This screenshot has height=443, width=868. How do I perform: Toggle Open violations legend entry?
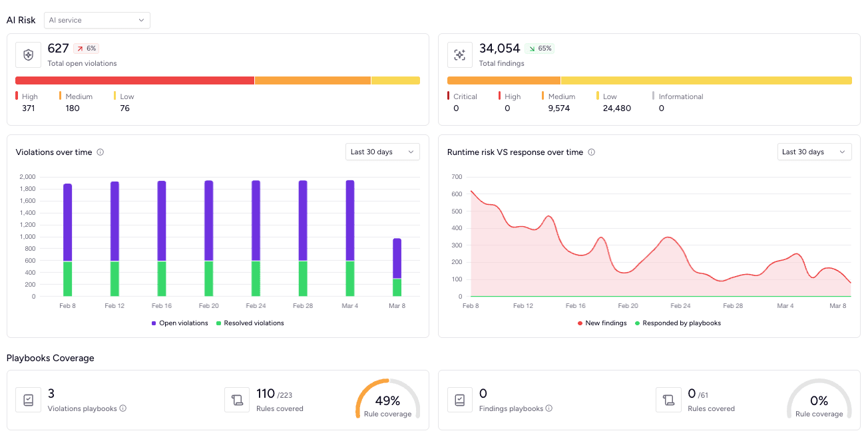(x=180, y=323)
